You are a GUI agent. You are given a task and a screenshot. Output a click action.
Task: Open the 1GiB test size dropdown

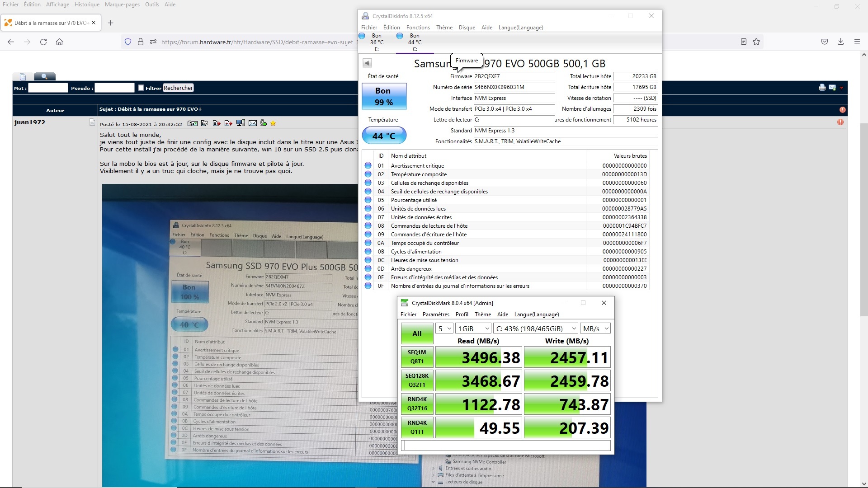click(x=473, y=328)
